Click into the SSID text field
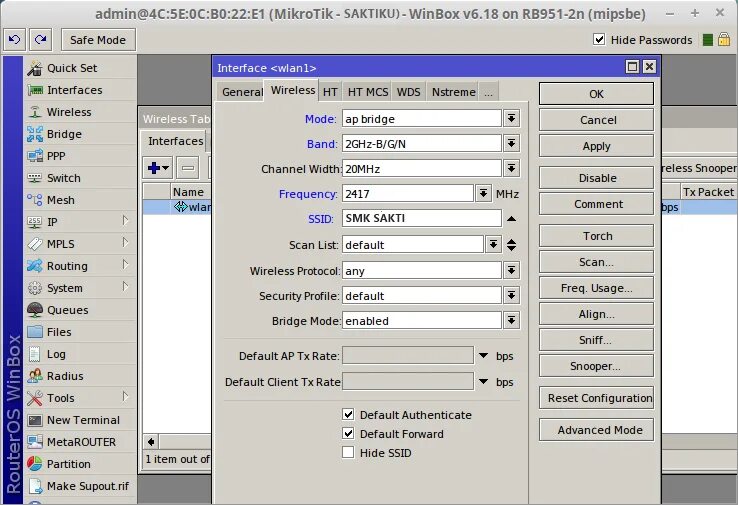This screenshot has height=505, width=738. pyautogui.click(x=422, y=218)
